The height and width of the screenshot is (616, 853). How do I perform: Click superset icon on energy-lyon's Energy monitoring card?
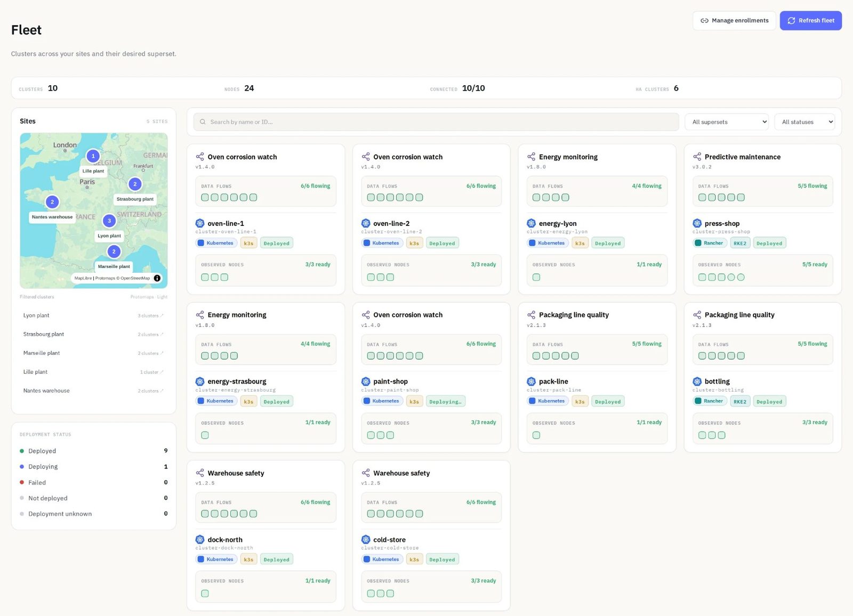[532, 157]
